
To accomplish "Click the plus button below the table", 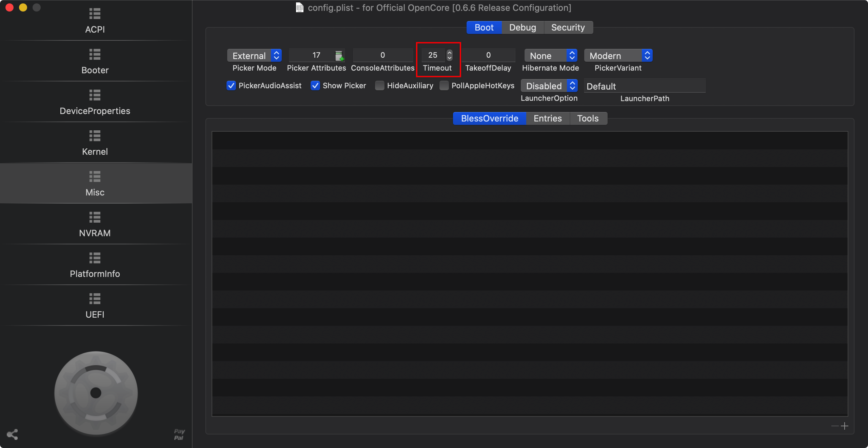I will (845, 426).
